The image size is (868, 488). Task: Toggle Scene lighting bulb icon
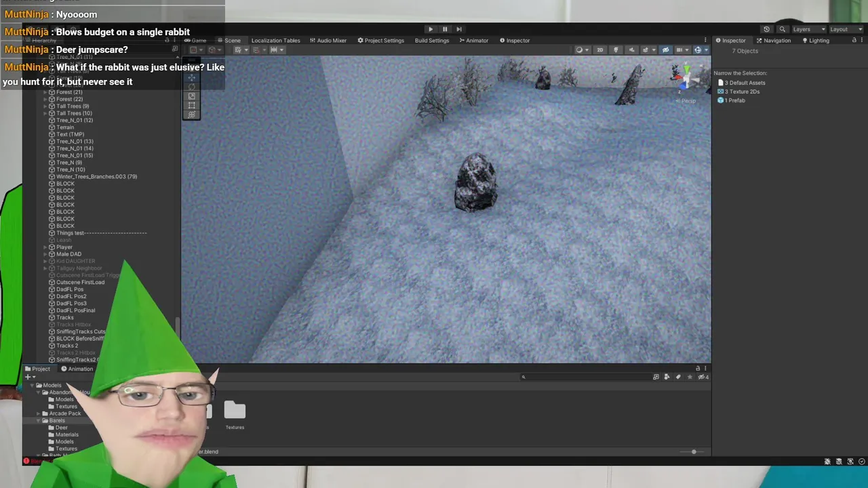point(616,50)
